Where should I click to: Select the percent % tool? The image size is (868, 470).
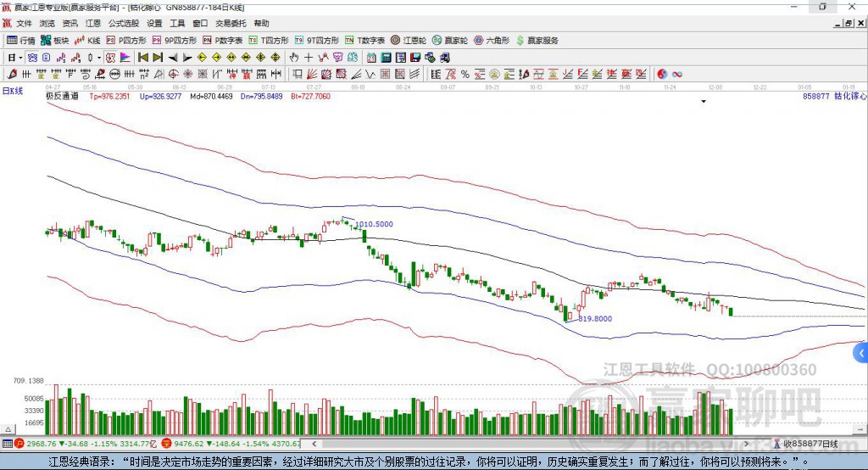pos(465,75)
